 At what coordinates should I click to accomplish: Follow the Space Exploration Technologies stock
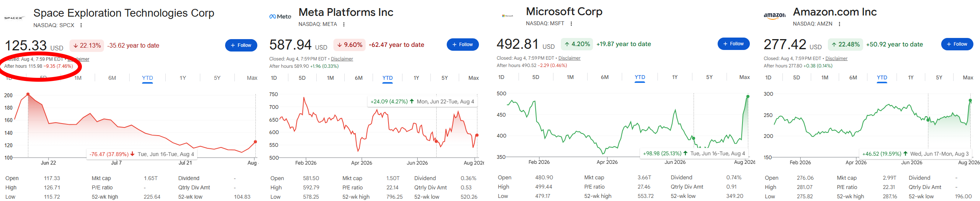click(241, 45)
